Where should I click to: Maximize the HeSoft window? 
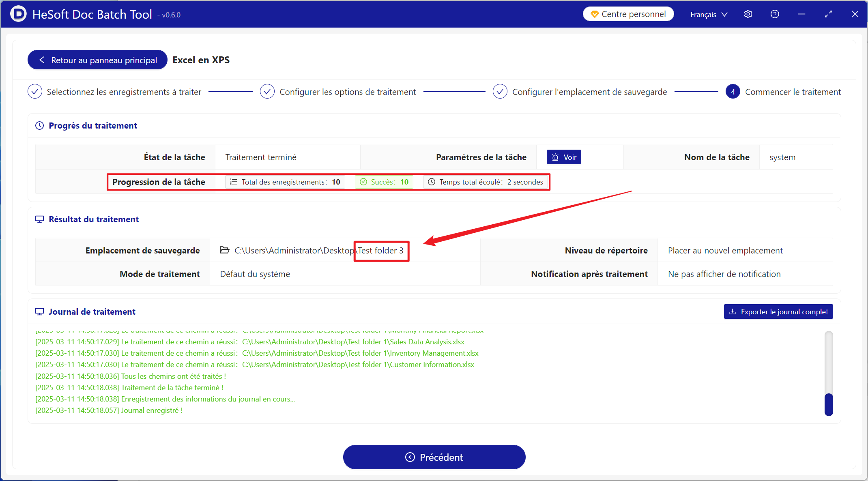coord(828,14)
